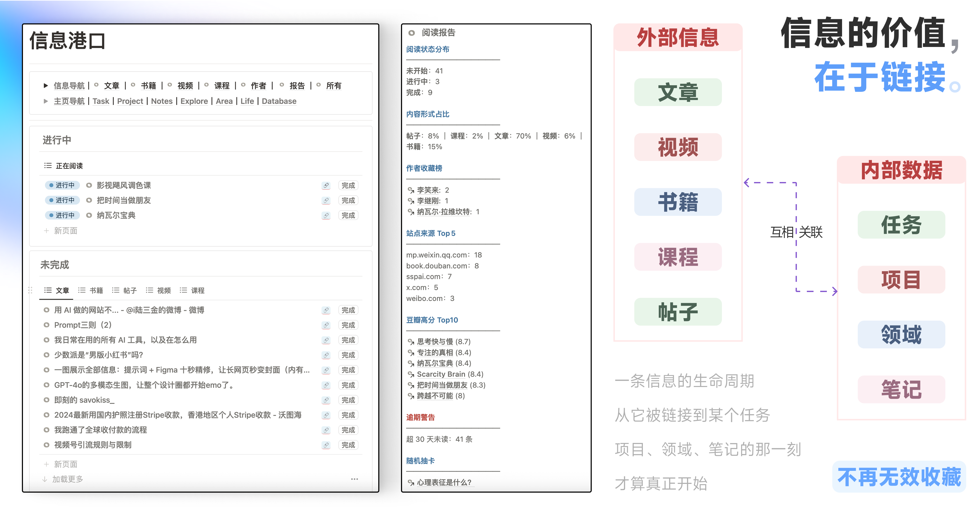Open book link 专注的真相
The height and width of the screenshot is (516, 980).
coord(435,353)
